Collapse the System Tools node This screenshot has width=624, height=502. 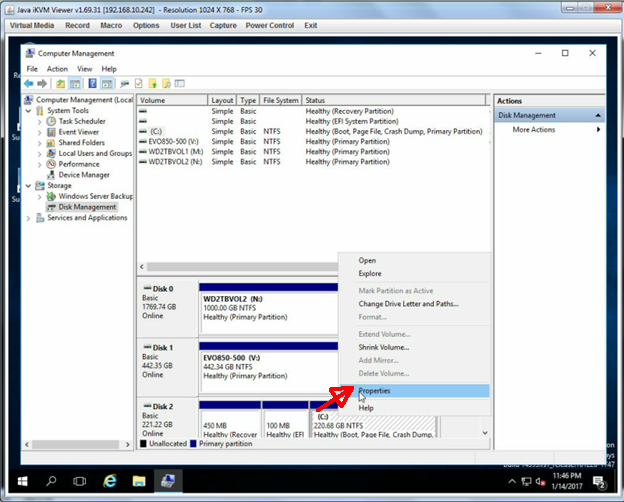[28, 111]
